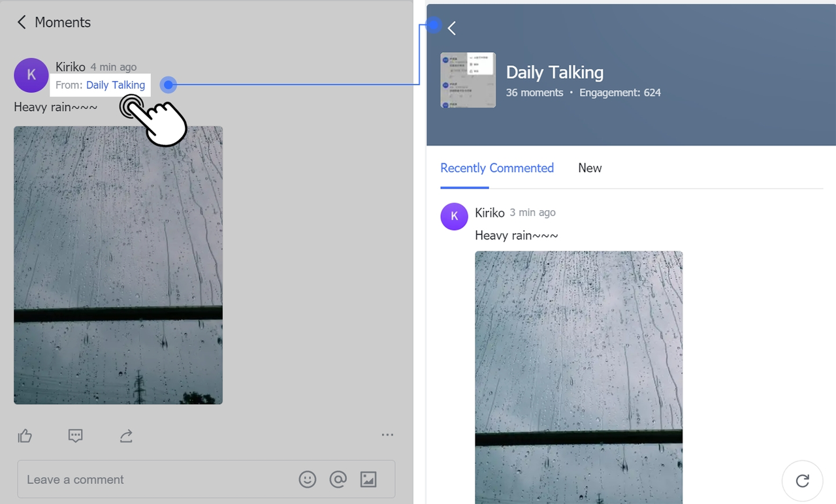The width and height of the screenshot is (836, 504).
Task: Attach a picture via the image icon
Action: pyautogui.click(x=368, y=480)
